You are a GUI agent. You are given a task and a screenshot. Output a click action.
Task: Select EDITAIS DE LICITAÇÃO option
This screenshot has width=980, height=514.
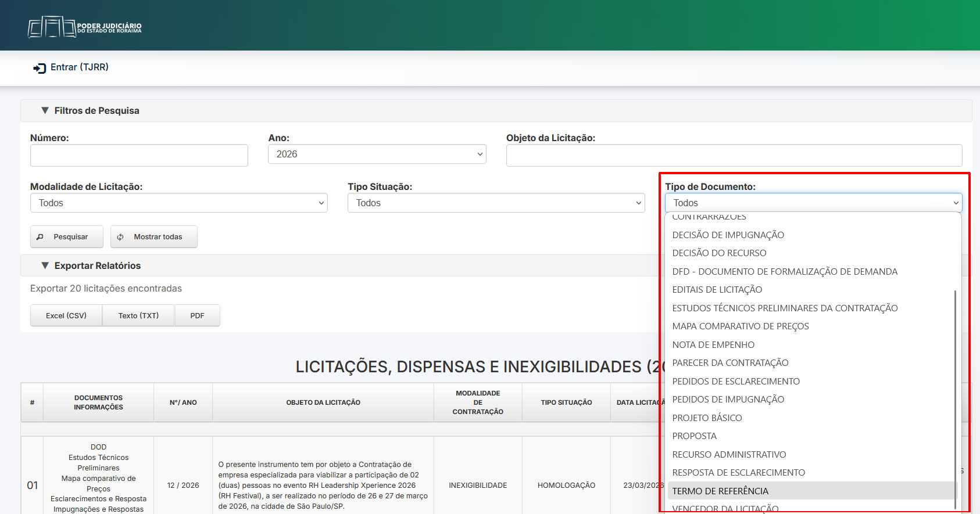tap(717, 290)
